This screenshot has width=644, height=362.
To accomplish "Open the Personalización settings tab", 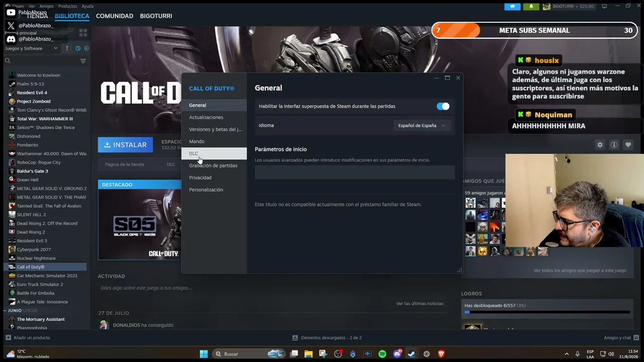I will (214, 190).
